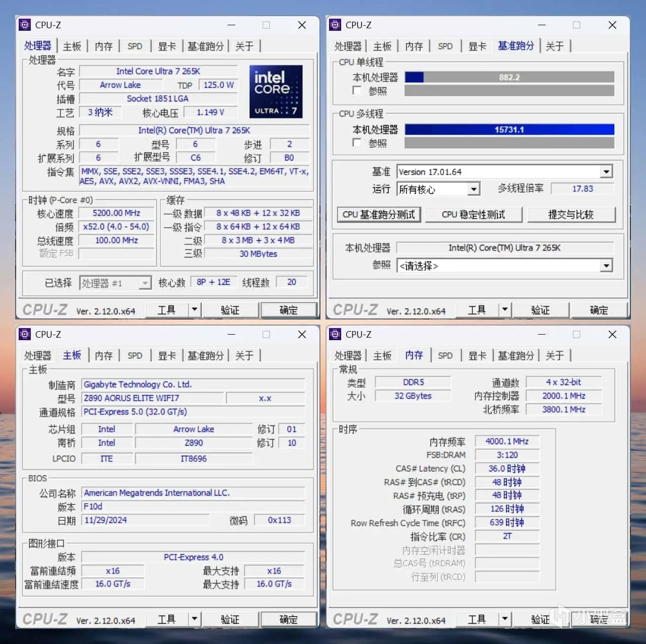Click the 核心速度 value 5200.00 MHz
Screen dimensions: 646x644
point(117,213)
